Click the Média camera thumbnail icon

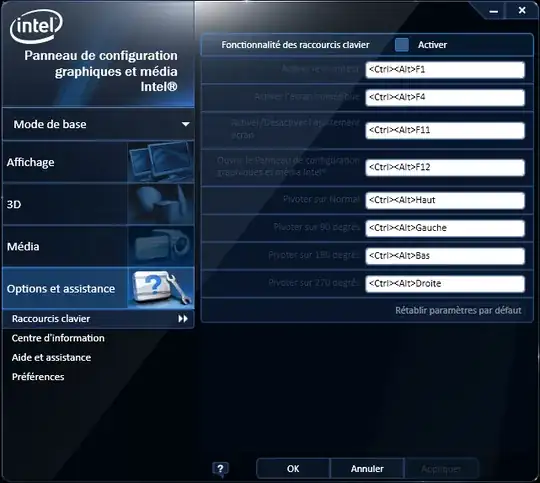point(161,246)
